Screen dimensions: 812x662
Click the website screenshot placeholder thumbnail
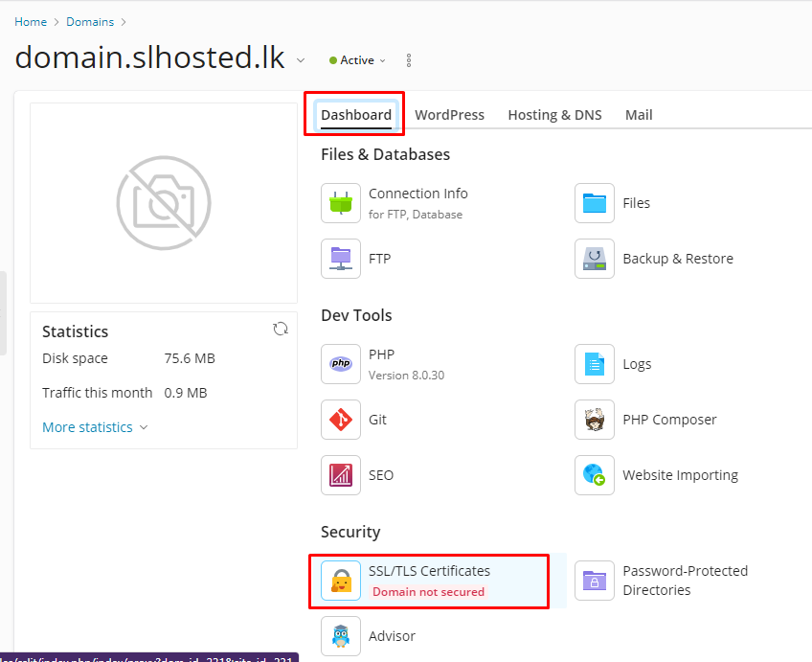(x=164, y=203)
